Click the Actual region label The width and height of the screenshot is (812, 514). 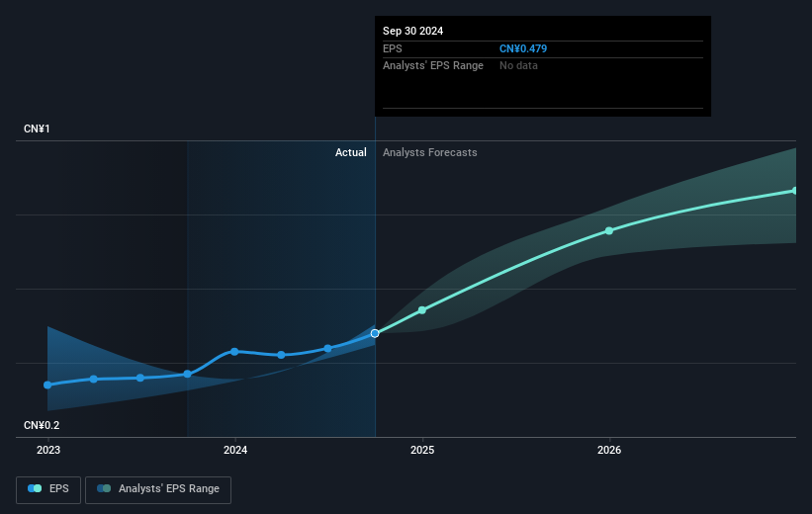tap(350, 152)
